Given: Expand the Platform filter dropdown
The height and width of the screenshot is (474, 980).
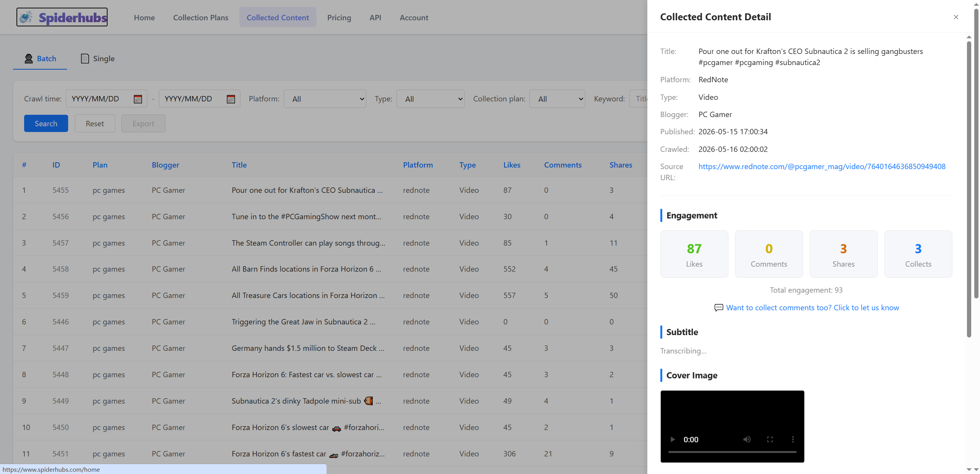Looking at the screenshot, I should 325,99.
